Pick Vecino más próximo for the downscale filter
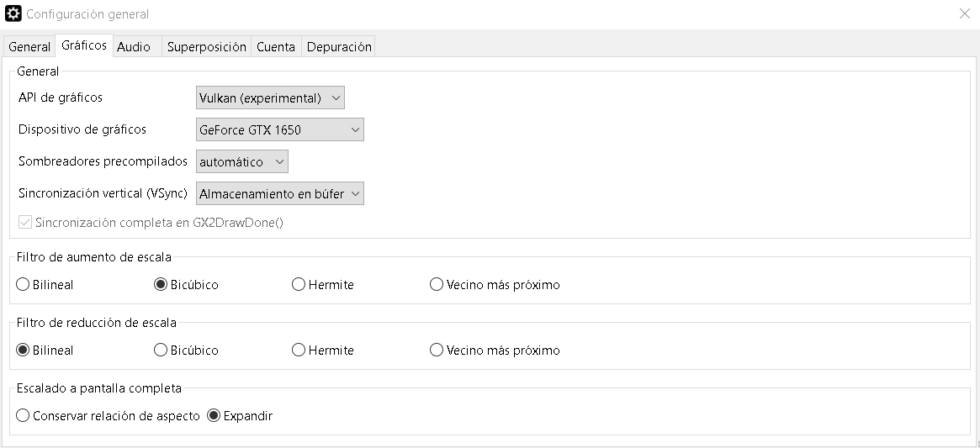Screen dimensions: 980x448 (x=437, y=350)
